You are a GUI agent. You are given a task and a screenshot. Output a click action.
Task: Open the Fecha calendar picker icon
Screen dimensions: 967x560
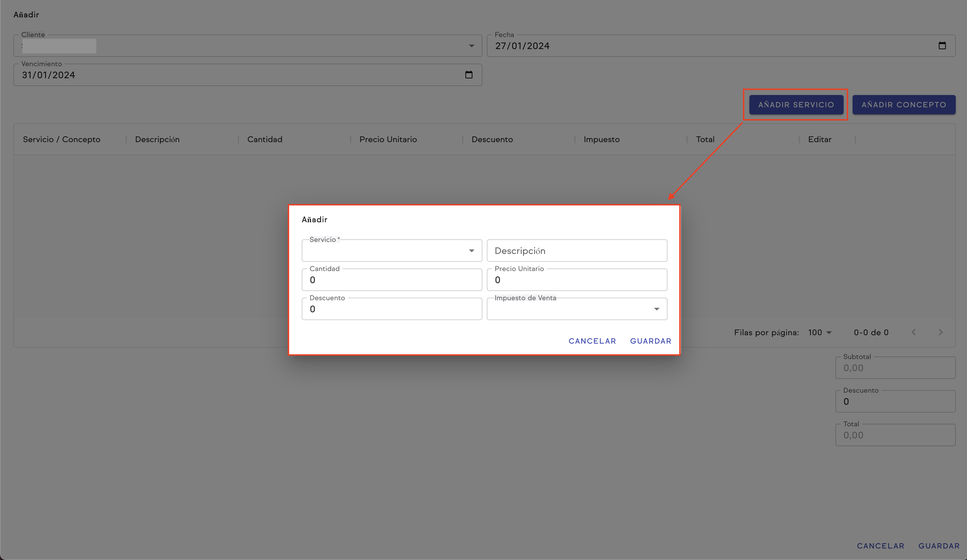point(942,46)
